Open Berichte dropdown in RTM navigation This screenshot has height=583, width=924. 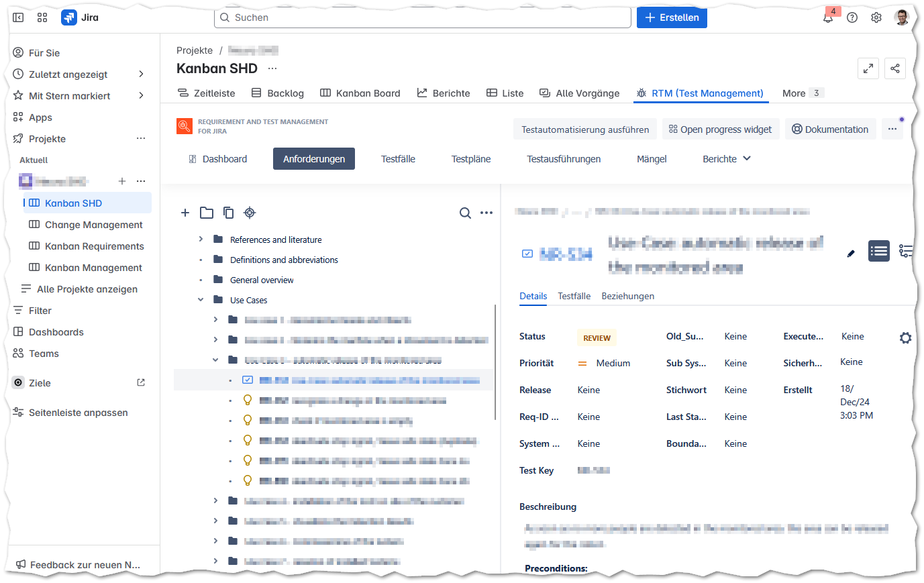[x=727, y=159]
